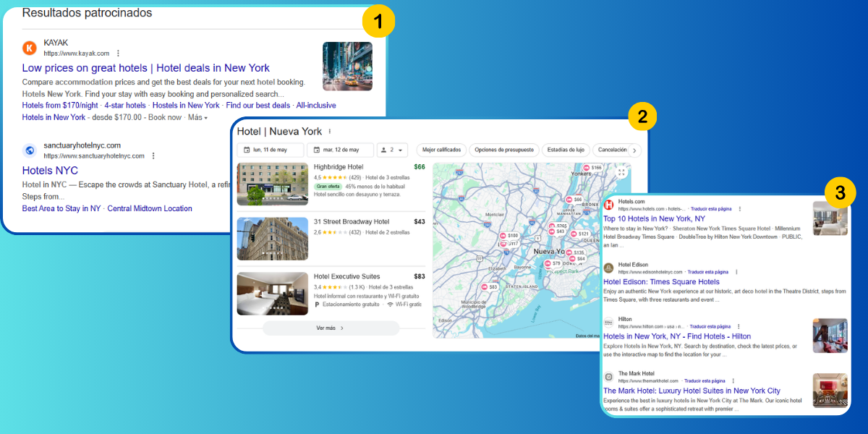Open Low prices on great hotels KAYAK link
Viewport: 868px width, 434px height.
click(146, 68)
